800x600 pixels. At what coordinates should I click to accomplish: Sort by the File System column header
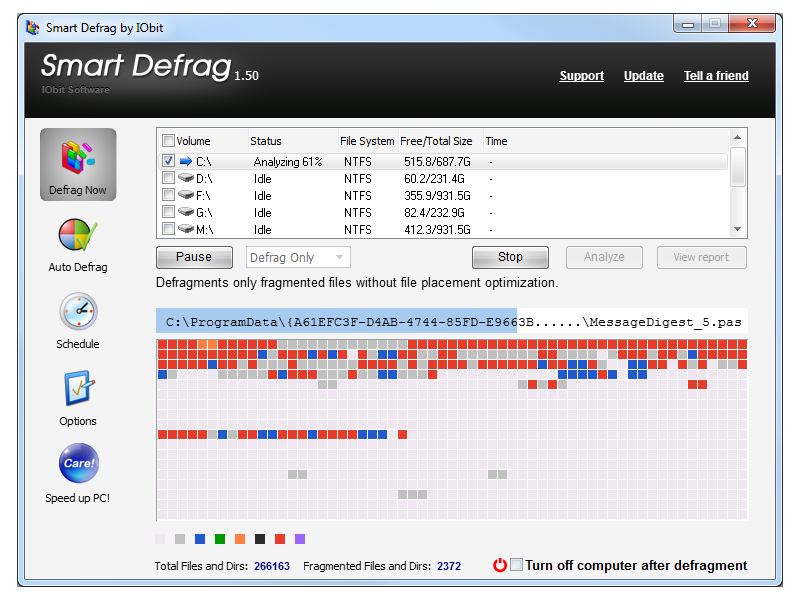point(367,141)
